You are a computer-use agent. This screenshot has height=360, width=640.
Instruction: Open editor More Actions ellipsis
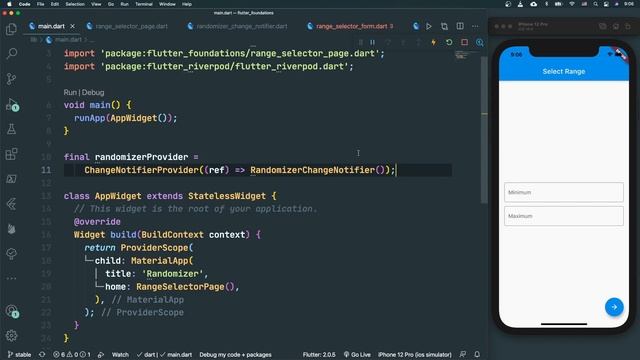pyautogui.click(x=475, y=26)
